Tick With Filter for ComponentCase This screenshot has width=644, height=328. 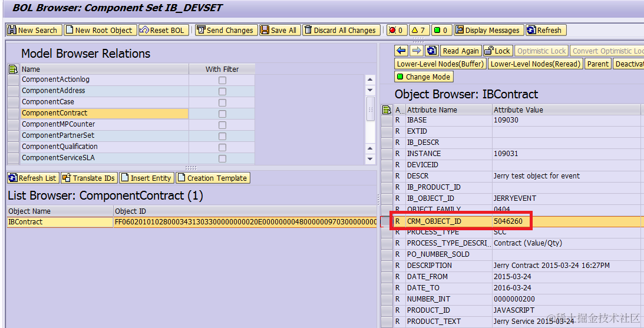pyautogui.click(x=222, y=102)
